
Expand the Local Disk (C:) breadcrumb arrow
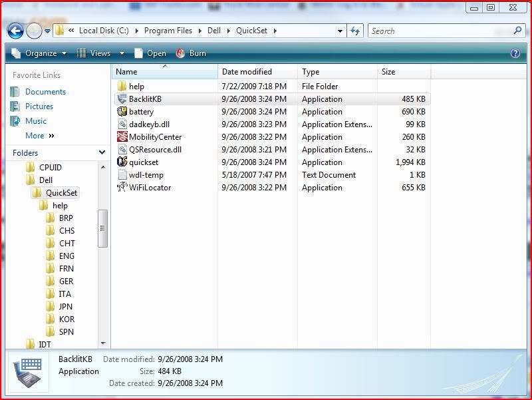tap(137, 31)
